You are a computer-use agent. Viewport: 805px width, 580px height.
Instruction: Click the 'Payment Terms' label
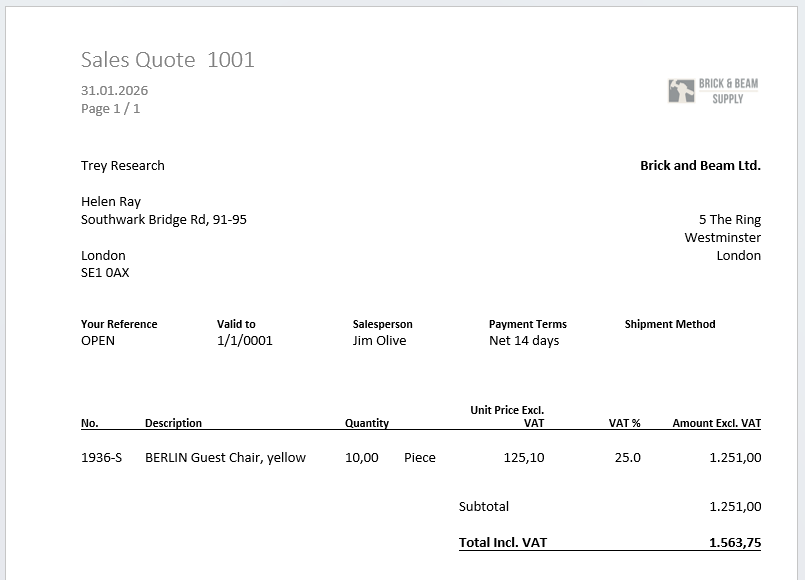click(528, 324)
